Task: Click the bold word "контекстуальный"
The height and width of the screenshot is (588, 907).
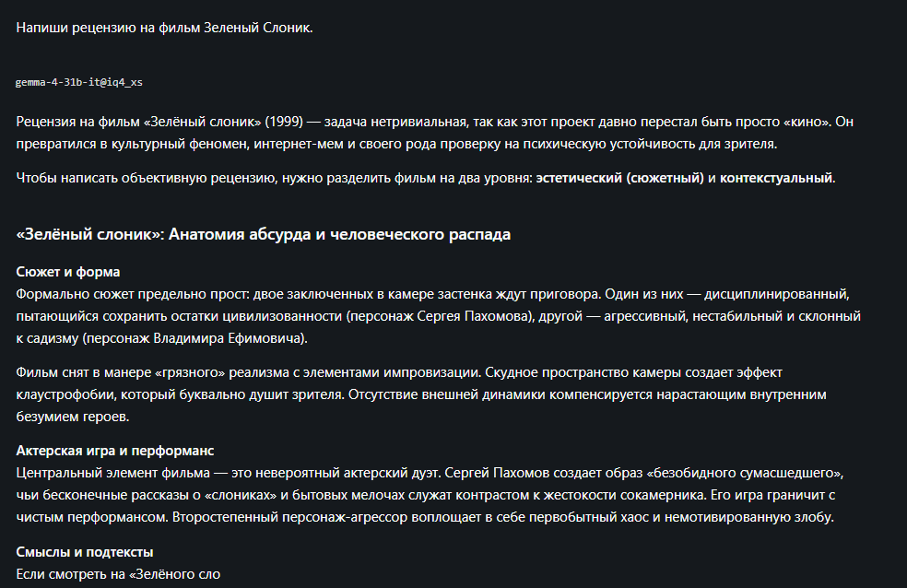Action: click(776, 178)
